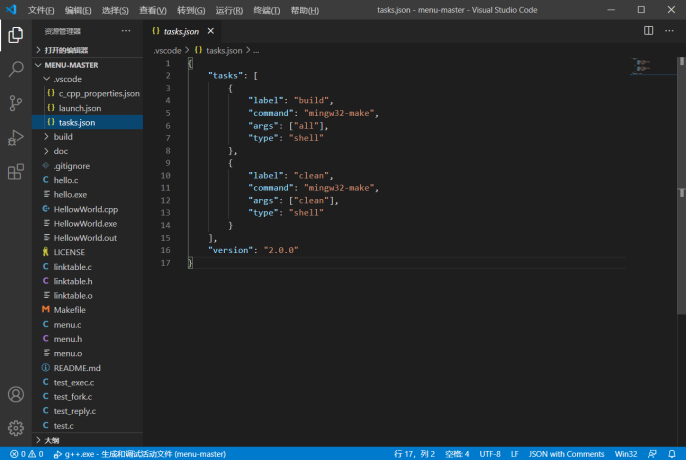Open the 运行(R) menu

tap(229, 10)
